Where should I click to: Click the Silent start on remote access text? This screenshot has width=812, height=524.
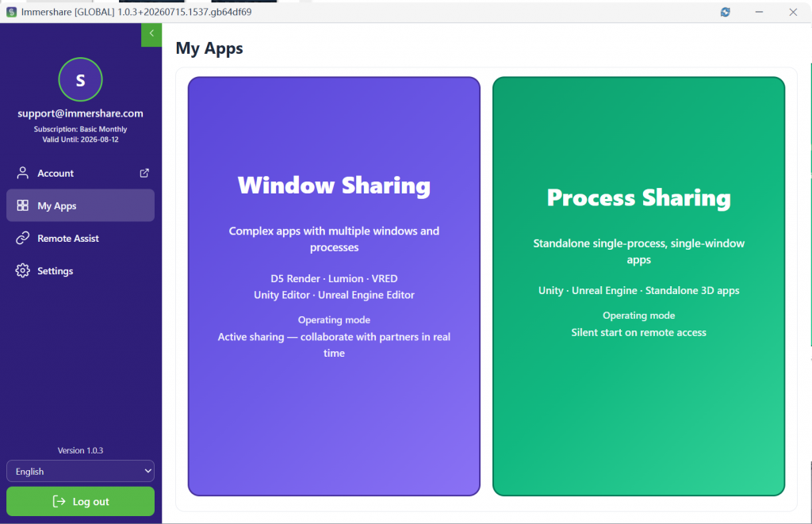coord(638,332)
